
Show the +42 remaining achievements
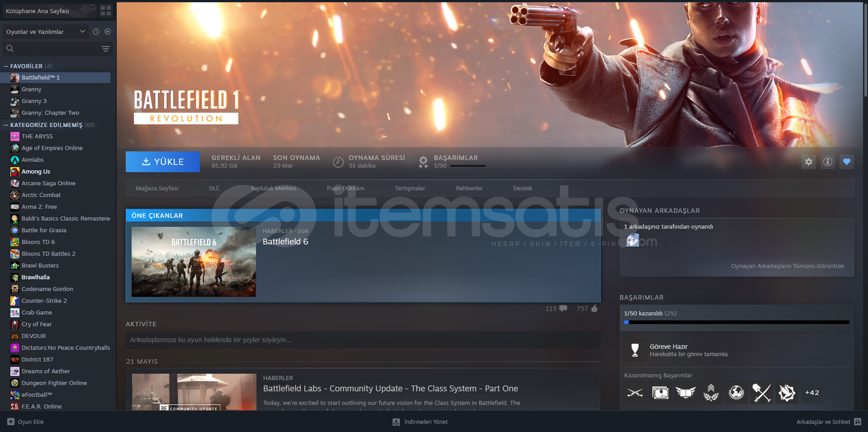812,393
